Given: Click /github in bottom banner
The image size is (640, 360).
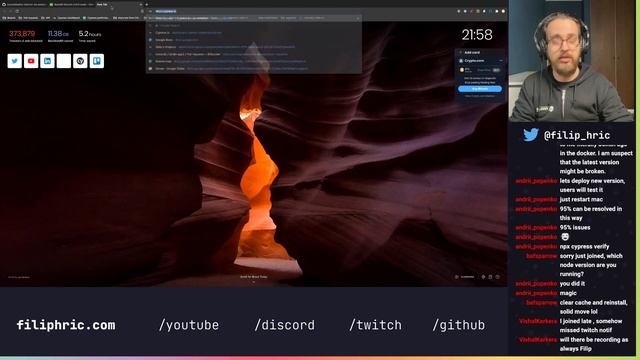Looking at the screenshot, I should 459,325.
